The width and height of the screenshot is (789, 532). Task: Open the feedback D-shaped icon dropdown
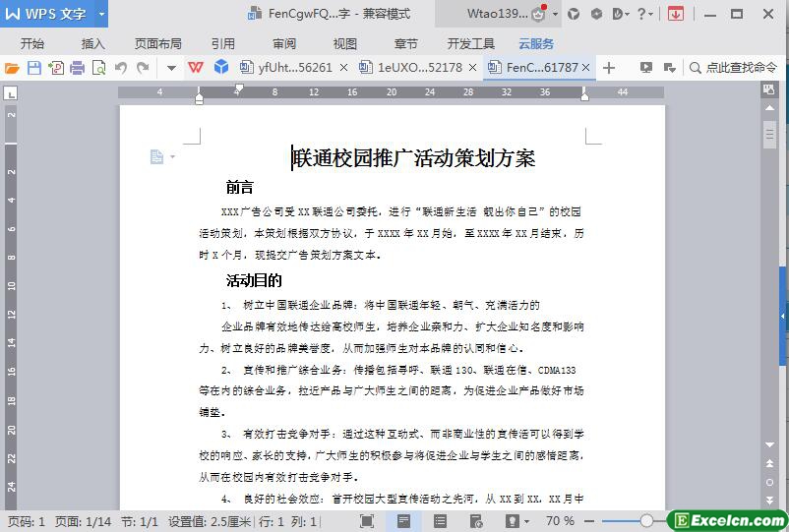(621, 14)
